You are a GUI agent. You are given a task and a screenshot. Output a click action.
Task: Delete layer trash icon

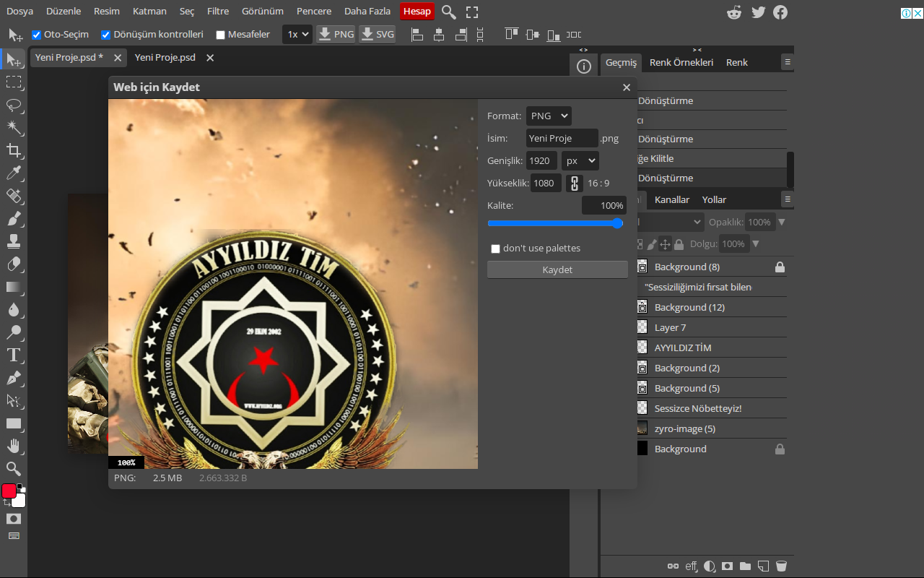click(780, 566)
